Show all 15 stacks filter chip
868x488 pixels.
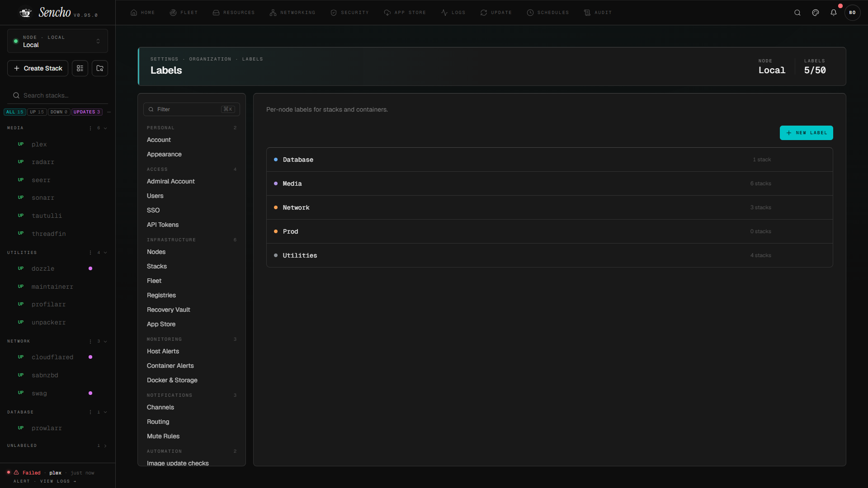[15, 112]
